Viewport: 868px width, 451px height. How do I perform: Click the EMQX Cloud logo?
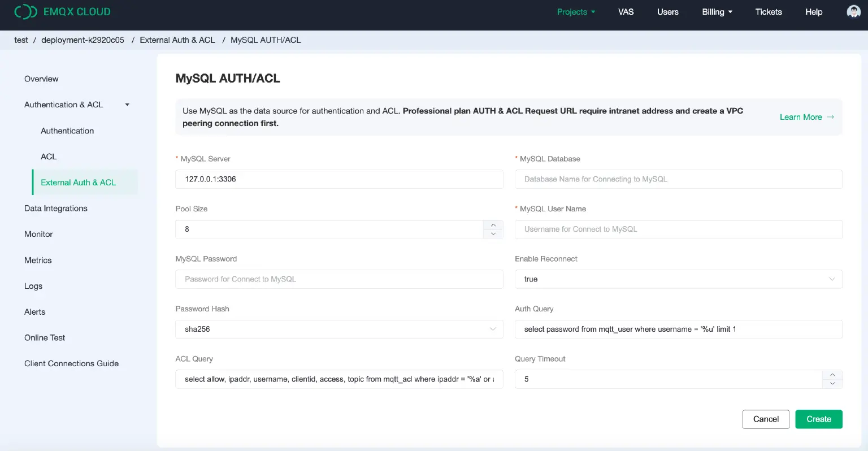pyautogui.click(x=62, y=11)
